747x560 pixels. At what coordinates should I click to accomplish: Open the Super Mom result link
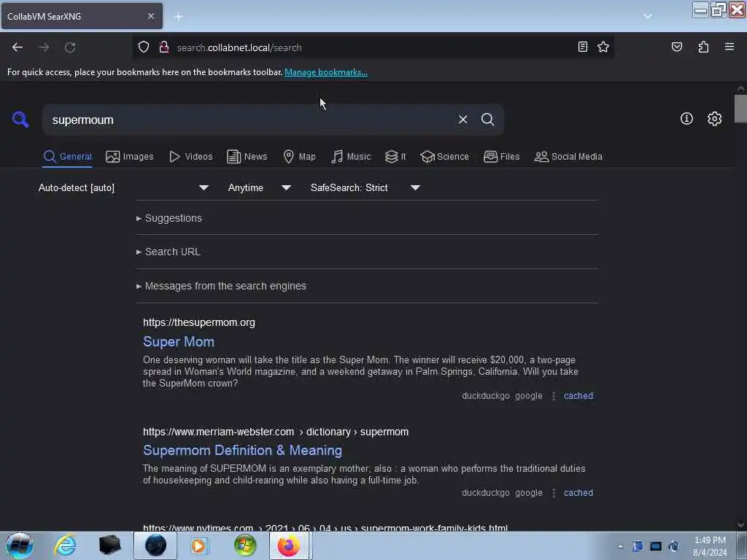click(179, 342)
